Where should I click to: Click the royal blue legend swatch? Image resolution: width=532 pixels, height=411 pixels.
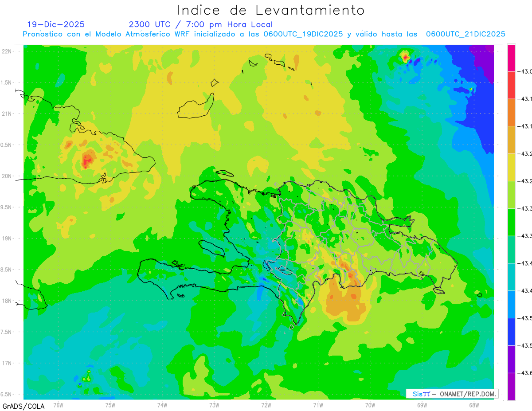[511, 332]
